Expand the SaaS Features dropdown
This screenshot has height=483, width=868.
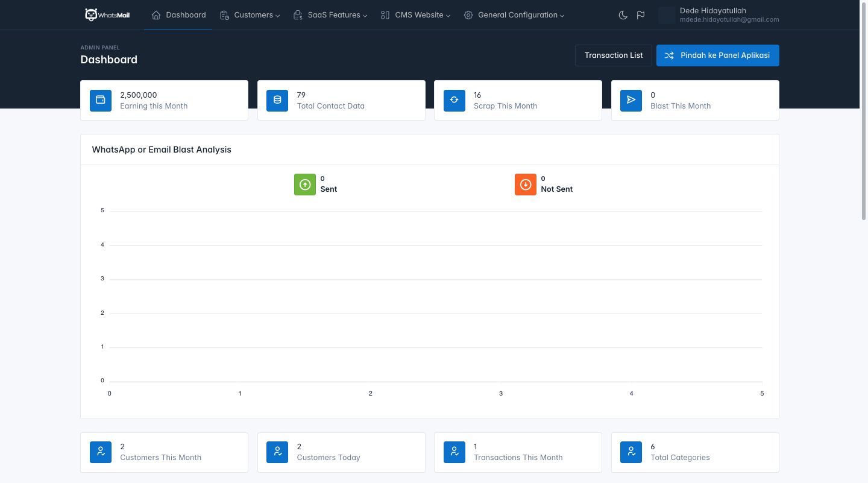(x=330, y=15)
